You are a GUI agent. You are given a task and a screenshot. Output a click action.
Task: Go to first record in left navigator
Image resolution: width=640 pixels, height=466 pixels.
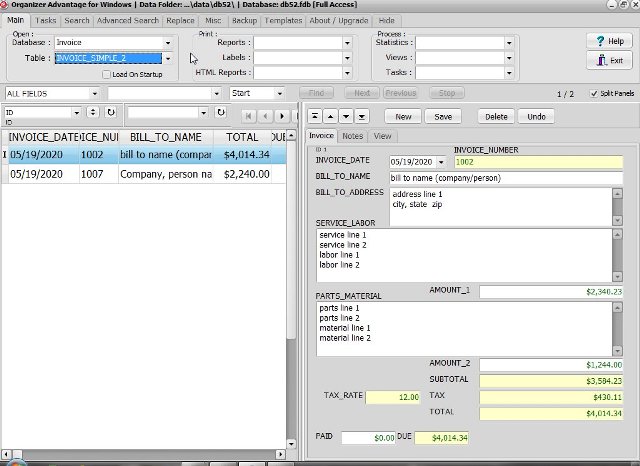click(x=248, y=116)
